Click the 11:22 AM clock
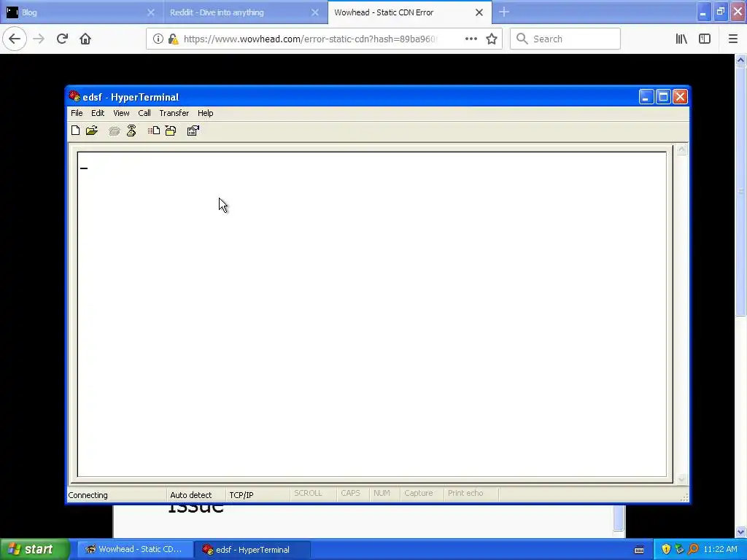Screen dimensions: 747x560 [720, 549]
